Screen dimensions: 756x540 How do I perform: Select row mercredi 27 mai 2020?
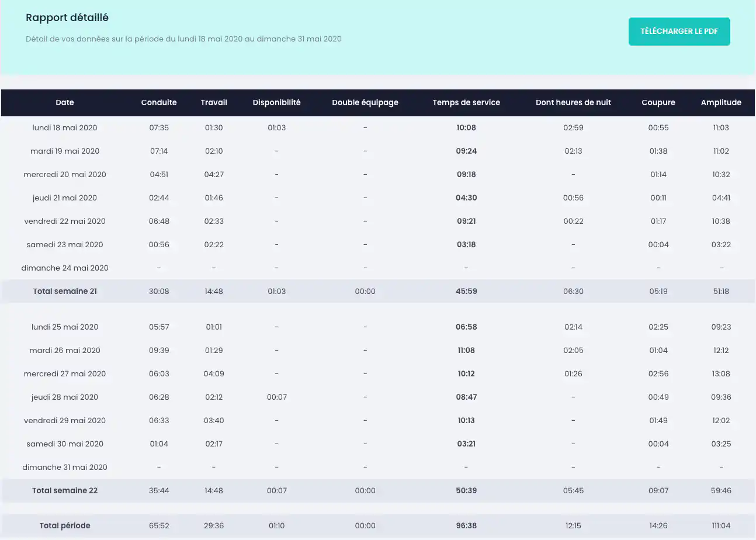[x=378, y=373]
